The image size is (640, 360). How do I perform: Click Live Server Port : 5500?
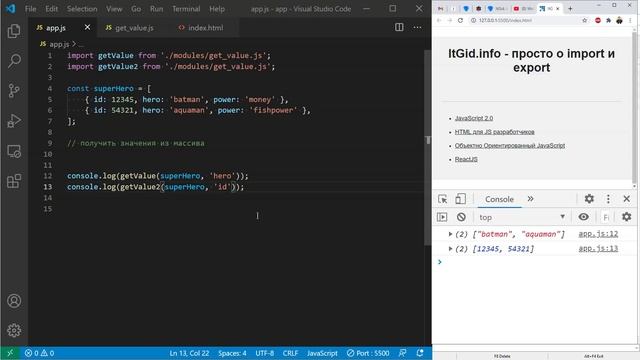click(x=368, y=353)
